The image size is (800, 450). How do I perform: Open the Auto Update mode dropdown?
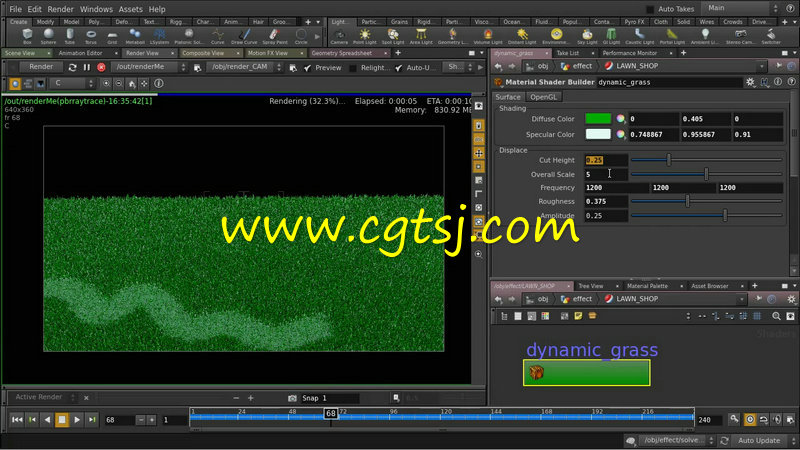(x=763, y=440)
